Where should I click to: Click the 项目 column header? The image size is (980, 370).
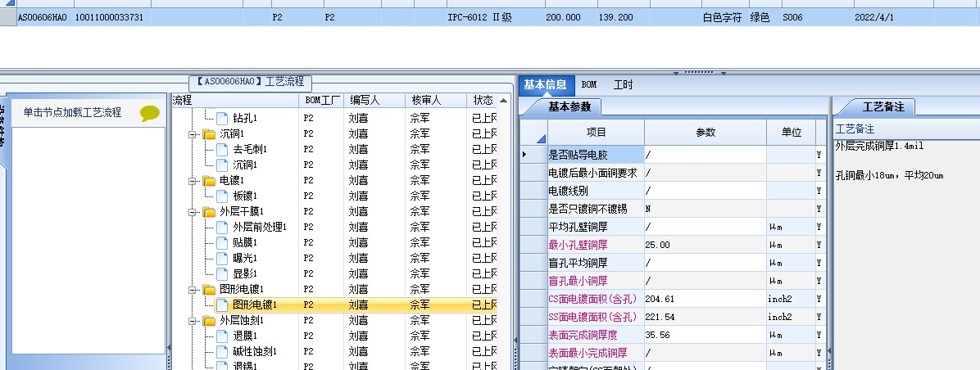tap(597, 133)
